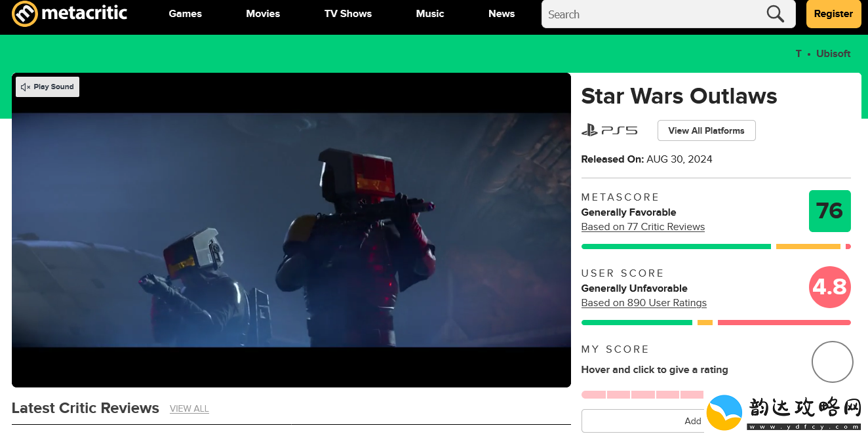Open the Movies menu
Viewport: 868px width, 434px height.
(263, 14)
